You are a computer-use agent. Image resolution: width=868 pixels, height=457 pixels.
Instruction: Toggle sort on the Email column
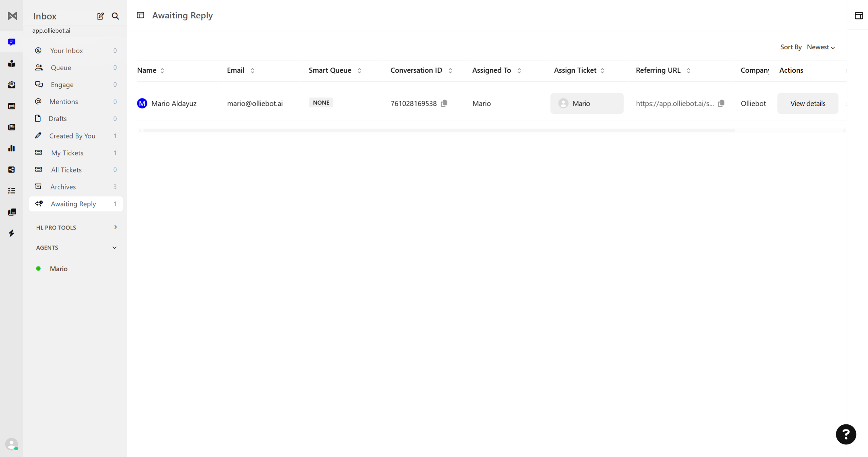252,71
